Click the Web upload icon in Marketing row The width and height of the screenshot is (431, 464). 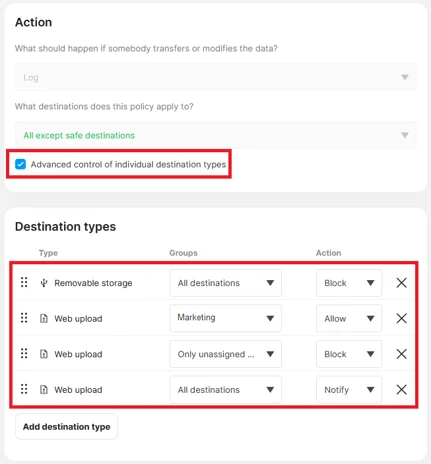point(44,318)
